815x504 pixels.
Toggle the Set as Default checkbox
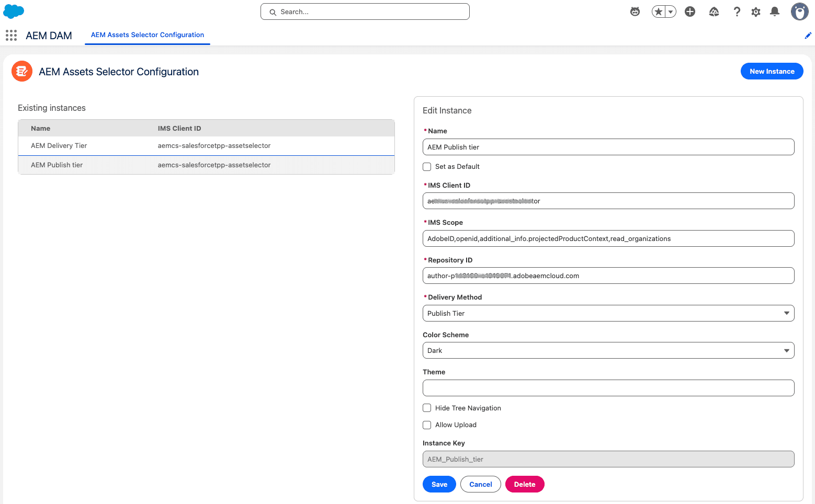427,167
